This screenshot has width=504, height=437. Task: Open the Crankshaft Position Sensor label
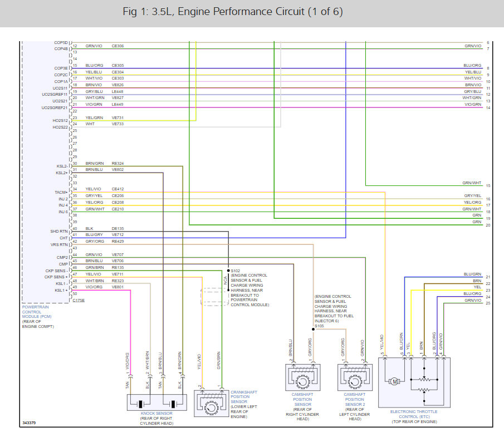click(243, 397)
